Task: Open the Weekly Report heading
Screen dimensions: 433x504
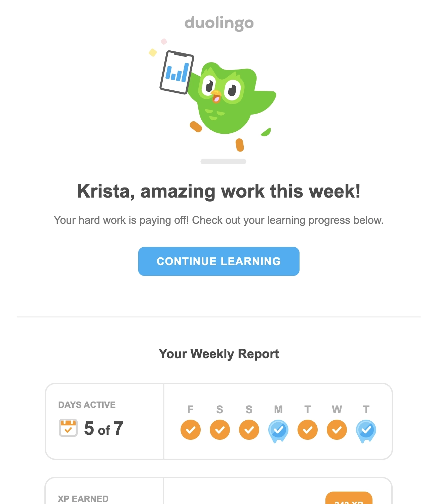Action: coord(219,353)
